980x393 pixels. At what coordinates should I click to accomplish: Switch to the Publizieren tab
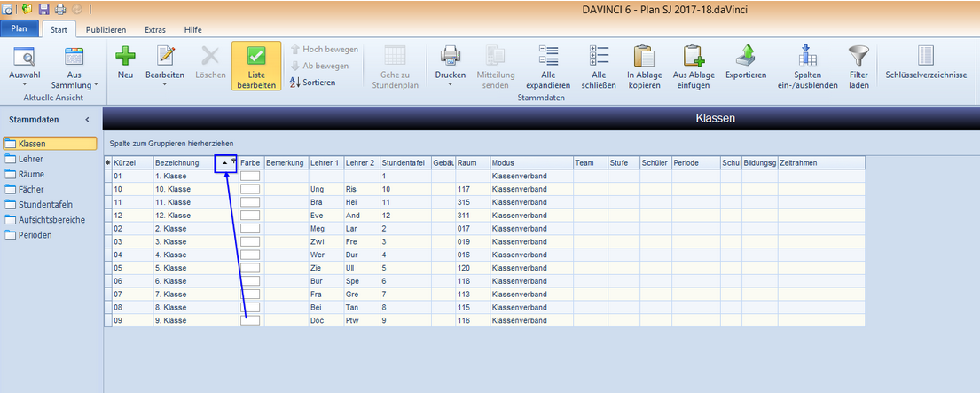(106, 29)
